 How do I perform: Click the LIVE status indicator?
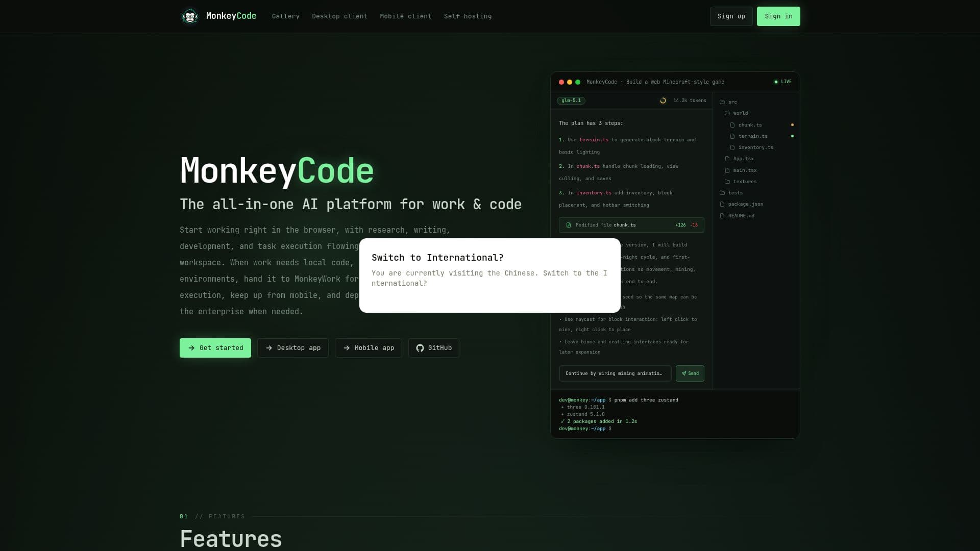click(783, 82)
